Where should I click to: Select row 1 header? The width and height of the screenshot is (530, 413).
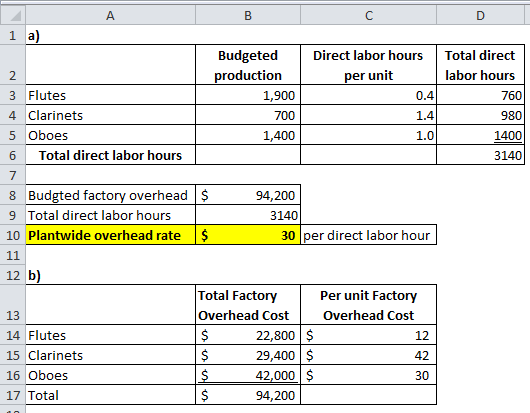pos(13,35)
